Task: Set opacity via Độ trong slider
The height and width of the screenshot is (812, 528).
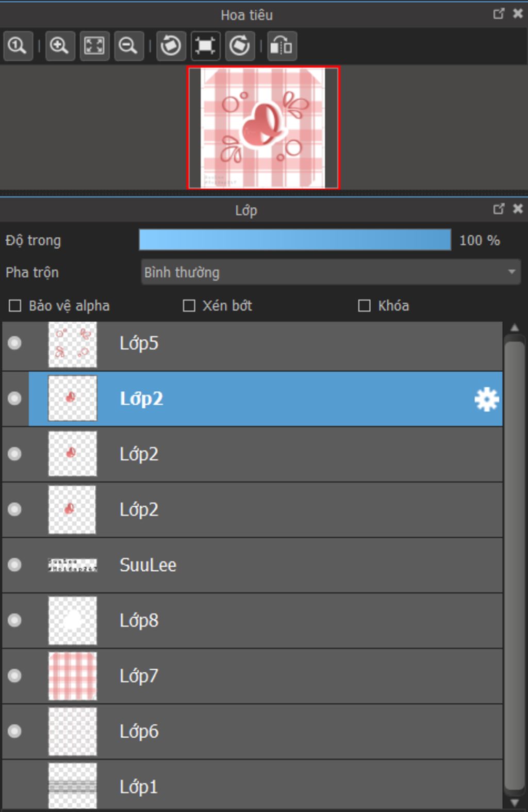Action: click(295, 240)
